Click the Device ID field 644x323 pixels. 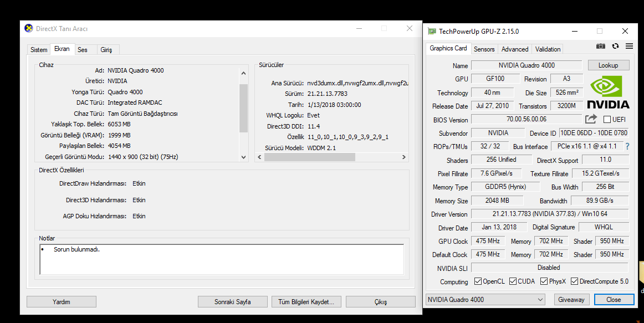tap(594, 133)
